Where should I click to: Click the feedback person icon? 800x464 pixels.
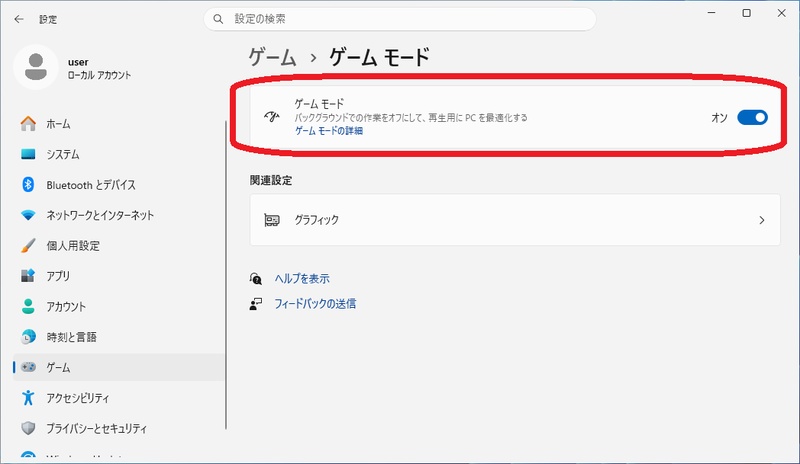pyautogui.click(x=256, y=304)
